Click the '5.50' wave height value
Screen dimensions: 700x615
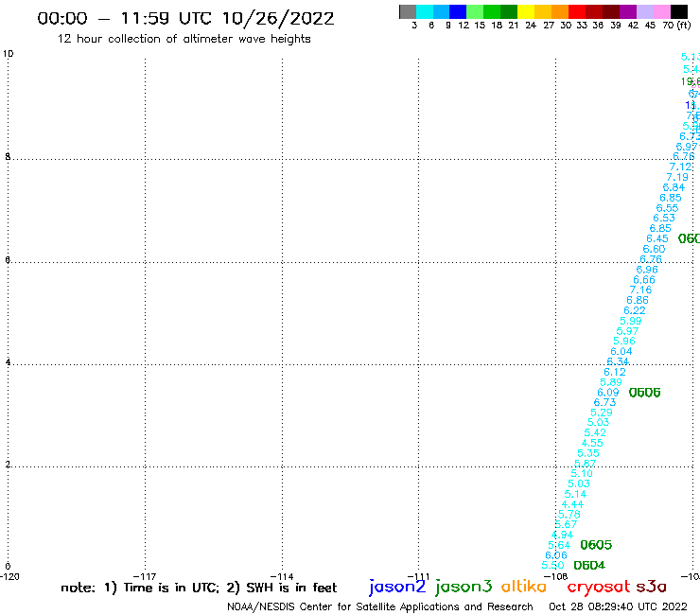(552, 566)
